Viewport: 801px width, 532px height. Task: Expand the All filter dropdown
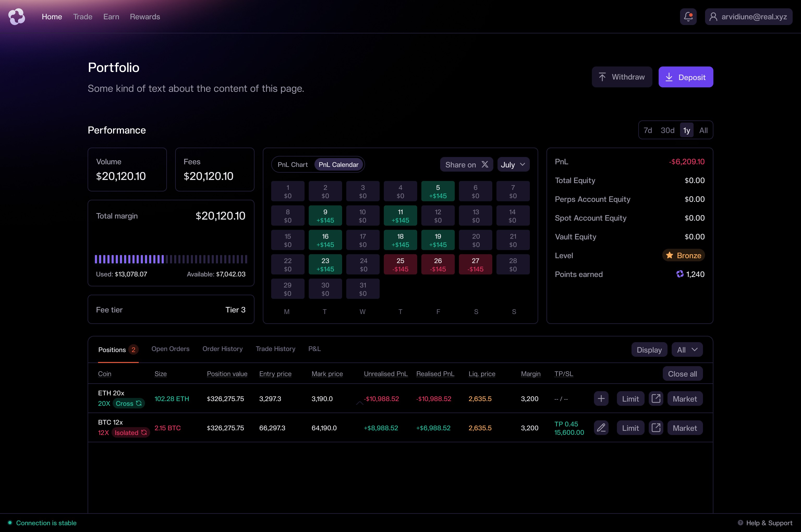point(687,350)
